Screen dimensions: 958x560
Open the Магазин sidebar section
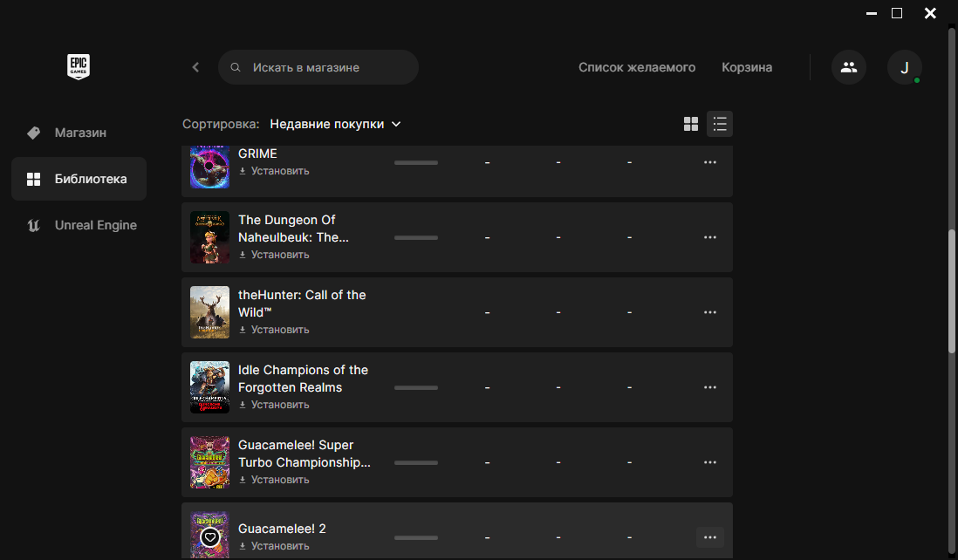point(79,133)
